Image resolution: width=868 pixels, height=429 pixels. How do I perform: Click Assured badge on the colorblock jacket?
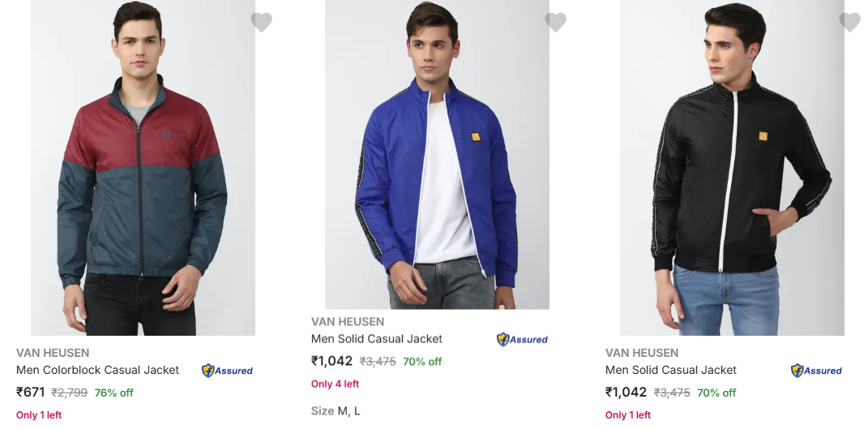click(x=228, y=371)
